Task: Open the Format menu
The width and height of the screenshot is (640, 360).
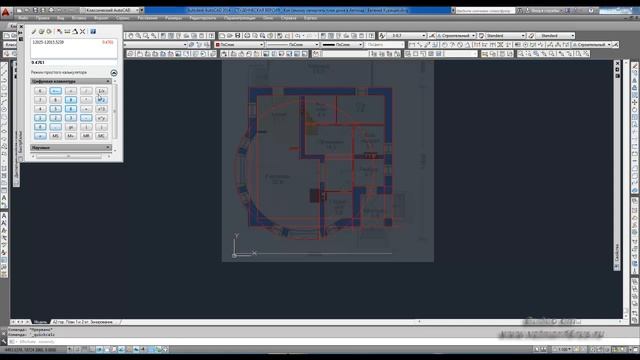Action: 101,18
